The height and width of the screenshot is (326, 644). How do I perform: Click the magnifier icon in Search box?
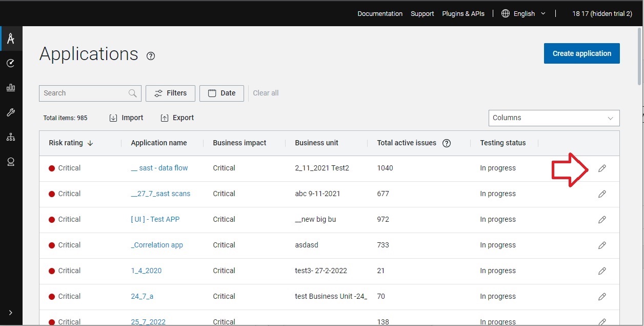coord(132,93)
